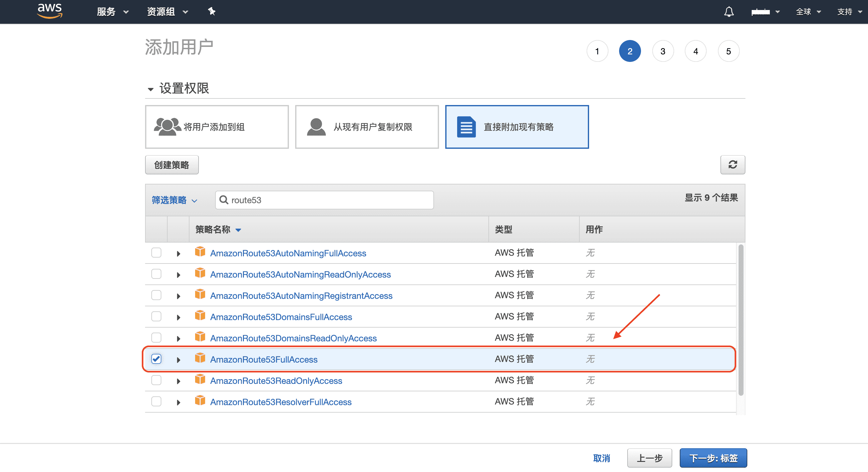Select attach existing policies document icon
Image resolution: width=868 pixels, height=472 pixels.
[x=466, y=127]
